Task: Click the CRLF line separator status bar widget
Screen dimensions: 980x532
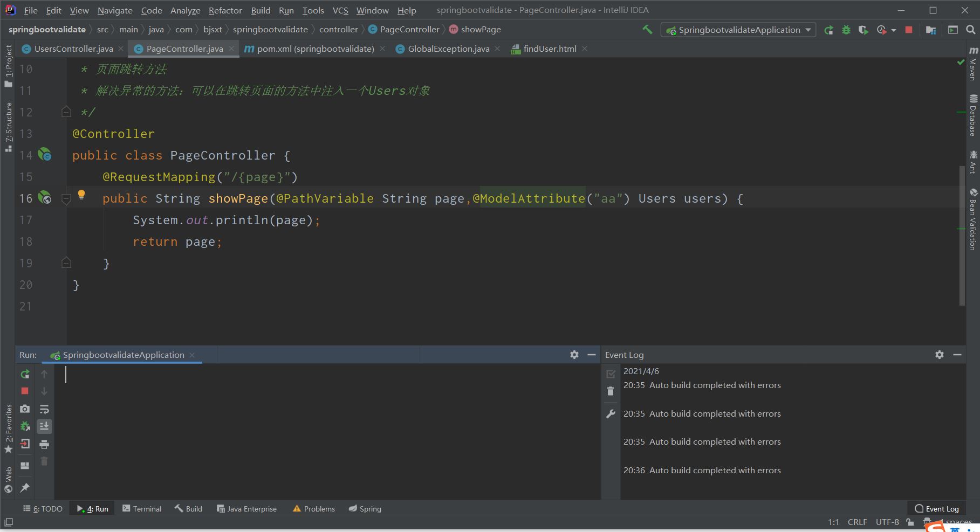Action: point(857,522)
